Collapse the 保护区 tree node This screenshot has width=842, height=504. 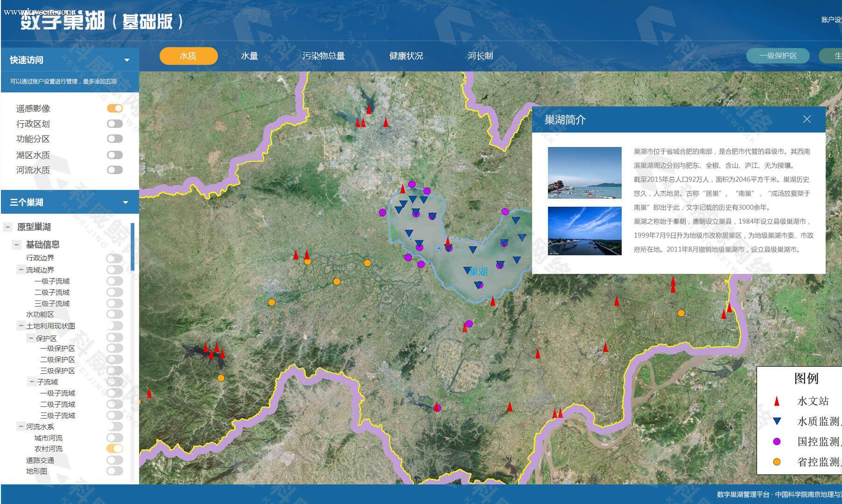pyautogui.click(x=31, y=338)
